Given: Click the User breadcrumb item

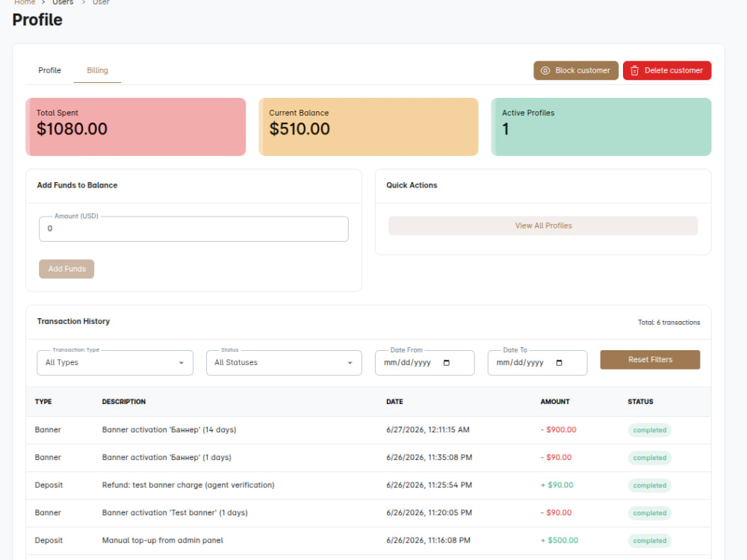Looking at the screenshot, I should 101,2.
